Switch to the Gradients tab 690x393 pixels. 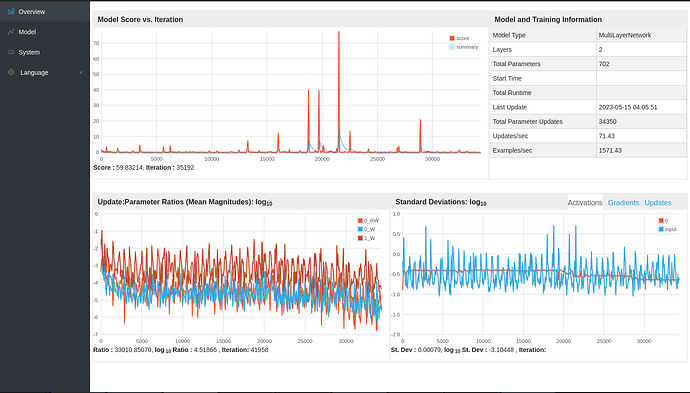623,202
